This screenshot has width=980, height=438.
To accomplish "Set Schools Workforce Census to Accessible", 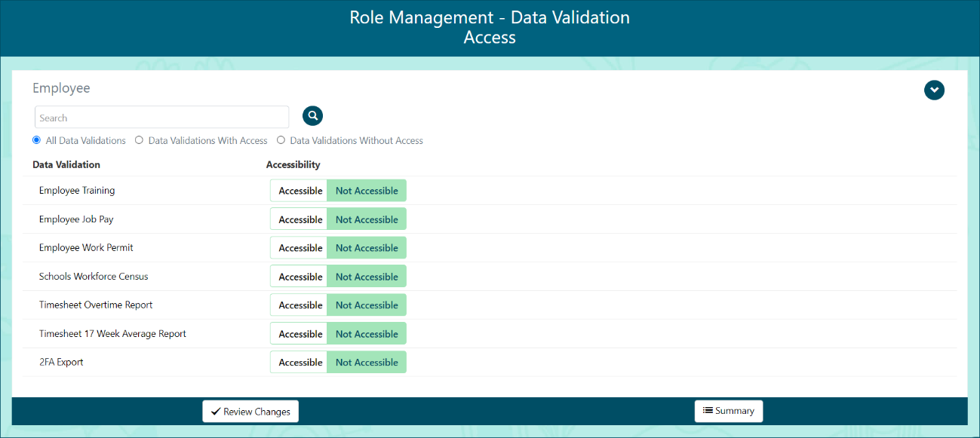I will click(300, 277).
